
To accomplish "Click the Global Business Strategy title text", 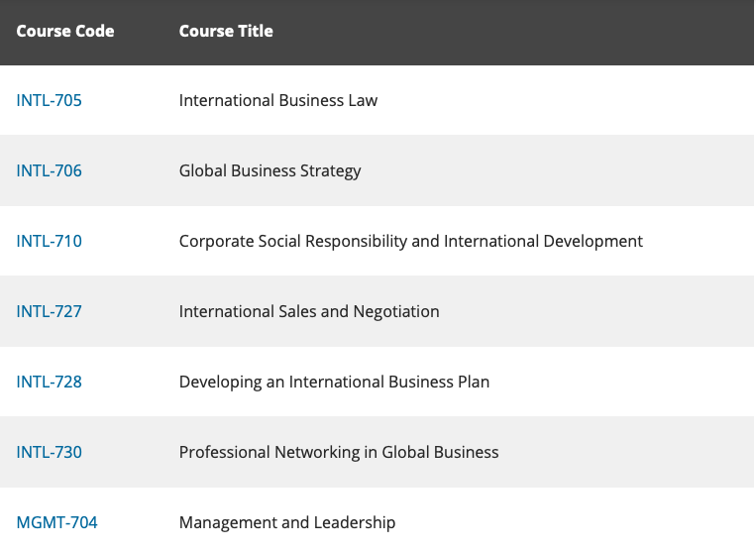I will pos(270,170).
